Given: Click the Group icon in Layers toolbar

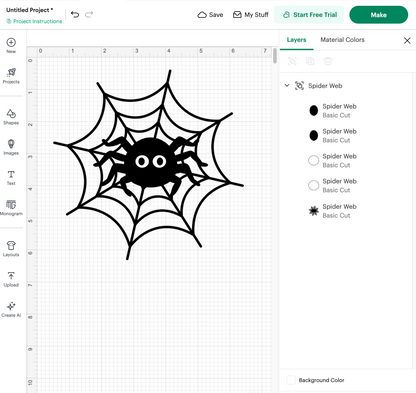Looking at the screenshot, I should tap(292, 61).
